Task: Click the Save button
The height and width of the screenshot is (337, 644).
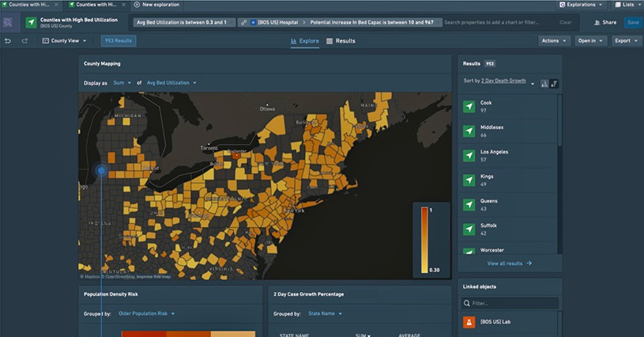Action: pyautogui.click(x=633, y=23)
